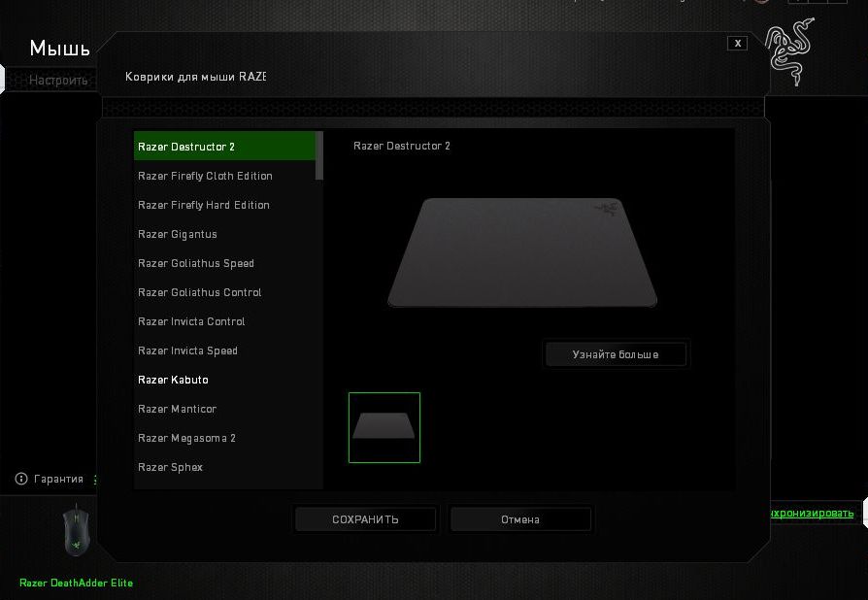
Task: Click the Razer DeathAdder Elite label
Action: [76, 583]
